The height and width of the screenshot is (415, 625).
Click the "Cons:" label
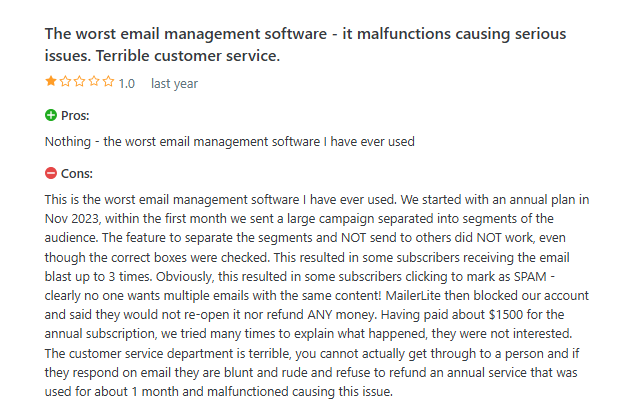(76, 173)
